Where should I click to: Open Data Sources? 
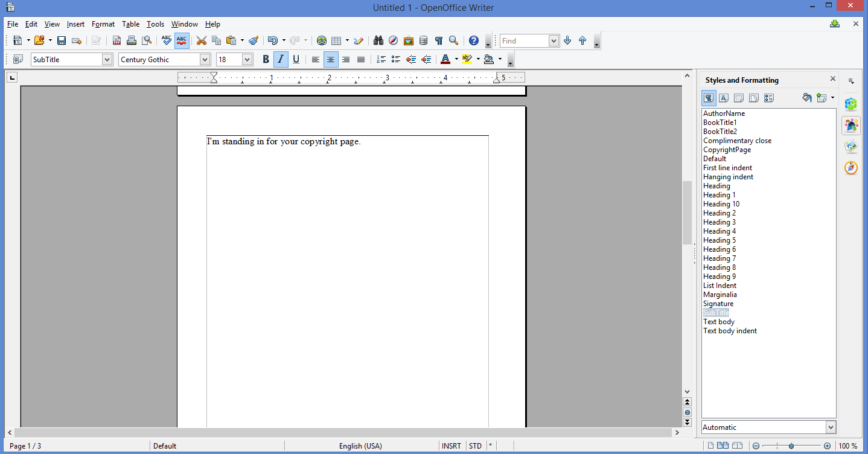tap(424, 40)
